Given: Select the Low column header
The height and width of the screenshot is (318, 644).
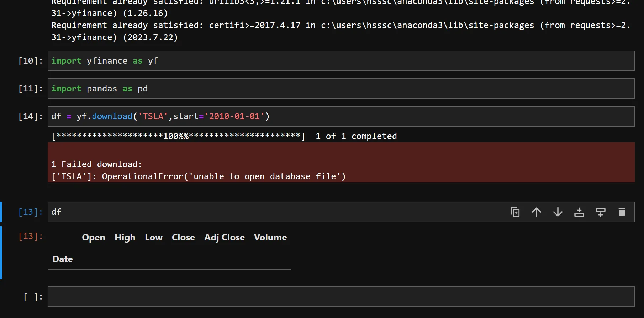Looking at the screenshot, I should pyautogui.click(x=154, y=237).
